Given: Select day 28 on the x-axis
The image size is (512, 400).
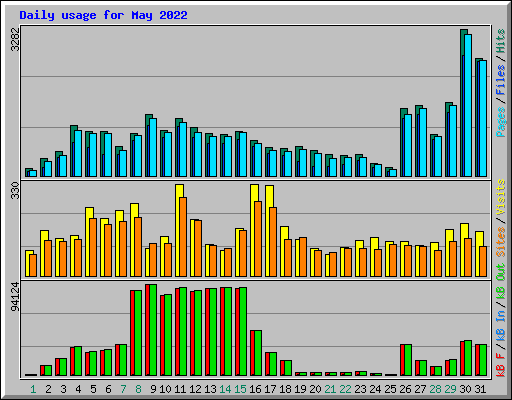Looking at the screenshot, I should pyautogui.click(x=435, y=389).
